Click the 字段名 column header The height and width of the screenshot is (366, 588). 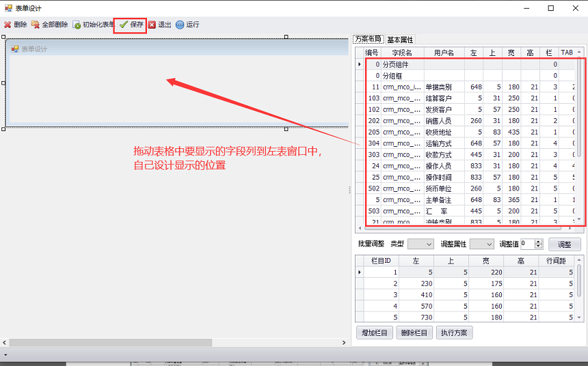[x=402, y=53]
